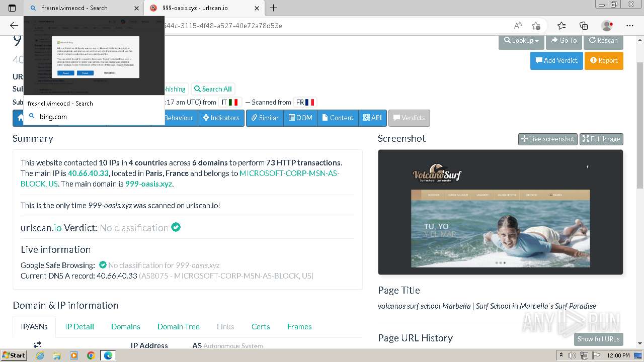Rescan the page with the Rescan button
This screenshot has width=644, height=362.
coord(603,41)
